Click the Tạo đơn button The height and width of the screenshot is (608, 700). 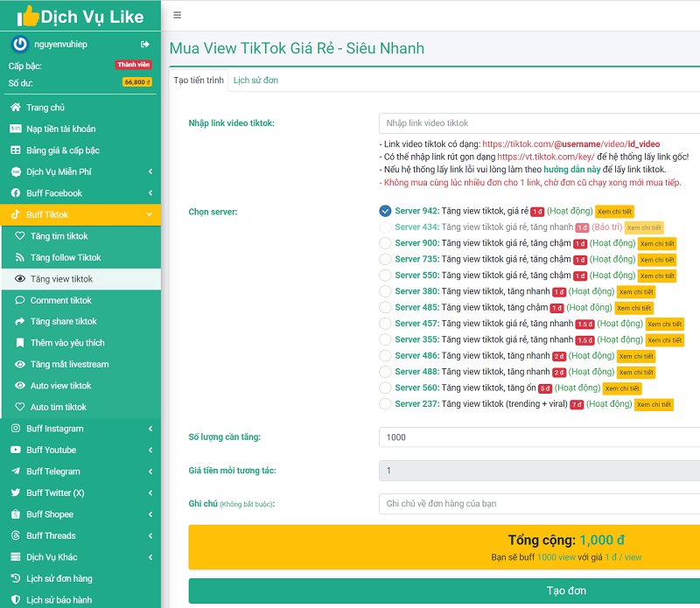444,591
